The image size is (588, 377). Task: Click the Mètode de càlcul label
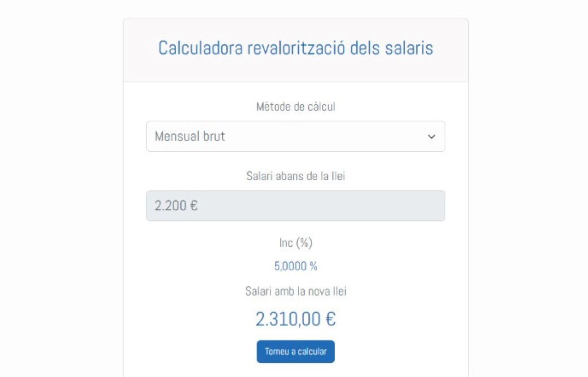coord(295,107)
